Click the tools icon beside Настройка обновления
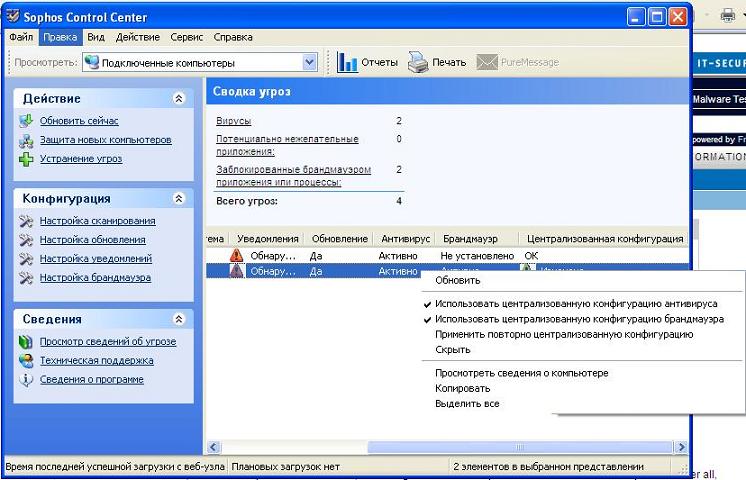Screen dimensions: 746x480 pyautogui.click(x=26, y=240)
